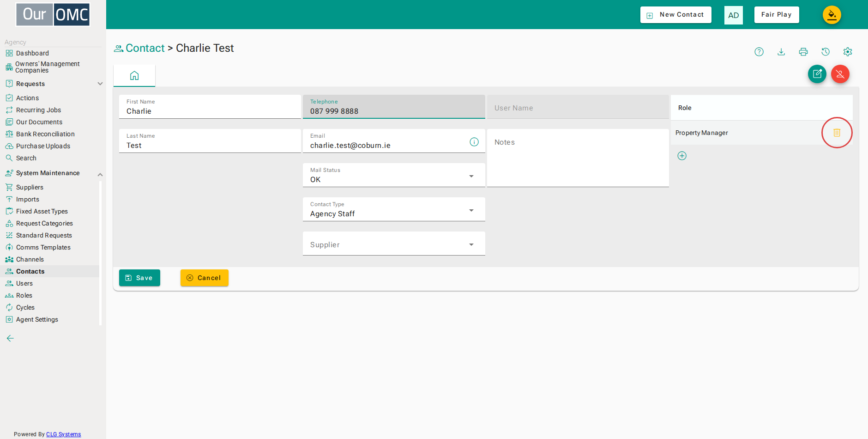The width and height of the screenshot is (868, 439).
Task: Add a new role with the plus icon
Action: 682,156
